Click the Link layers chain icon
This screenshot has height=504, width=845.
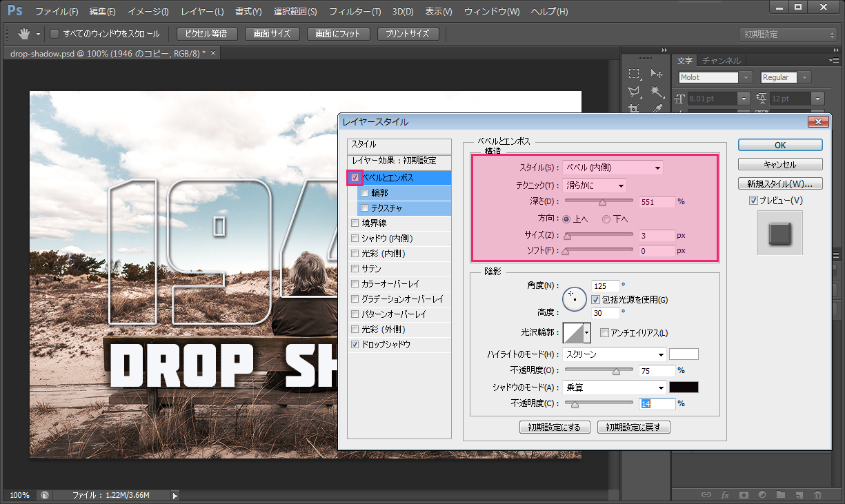click(706, 494)
